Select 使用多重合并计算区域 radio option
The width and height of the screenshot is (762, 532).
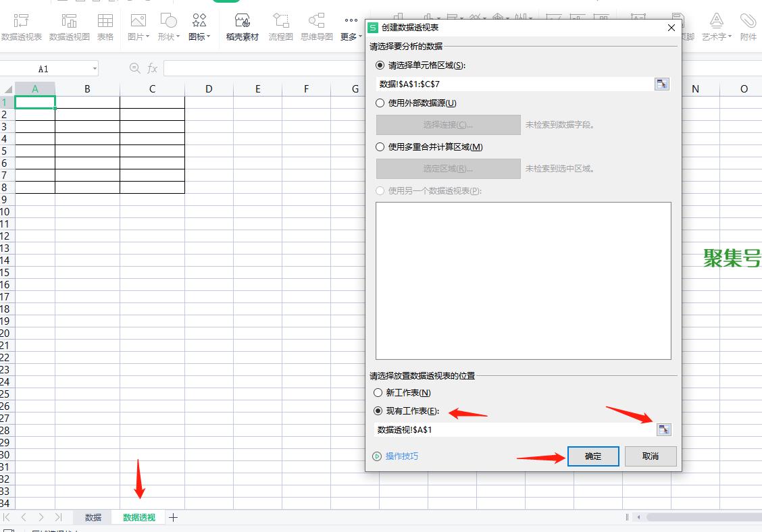[x=380, y=147]
